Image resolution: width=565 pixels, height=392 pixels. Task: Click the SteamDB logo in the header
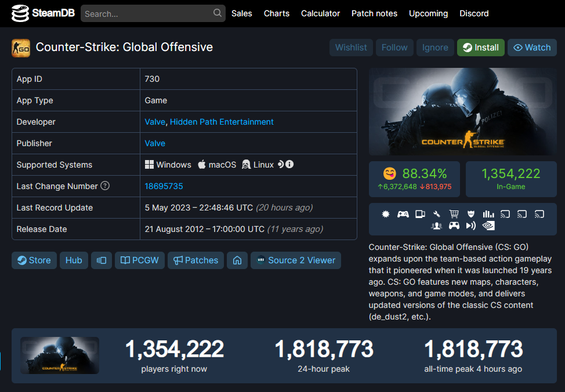coord(42,13)
